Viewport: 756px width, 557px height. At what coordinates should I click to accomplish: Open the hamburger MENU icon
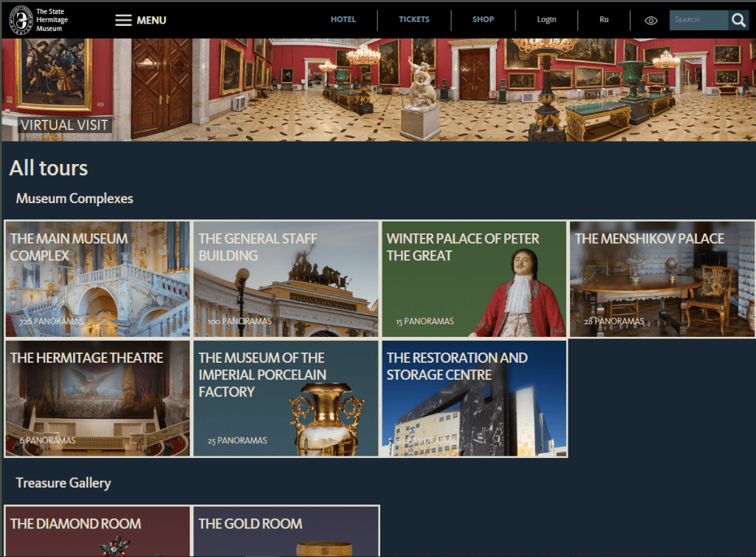point(123,20)
